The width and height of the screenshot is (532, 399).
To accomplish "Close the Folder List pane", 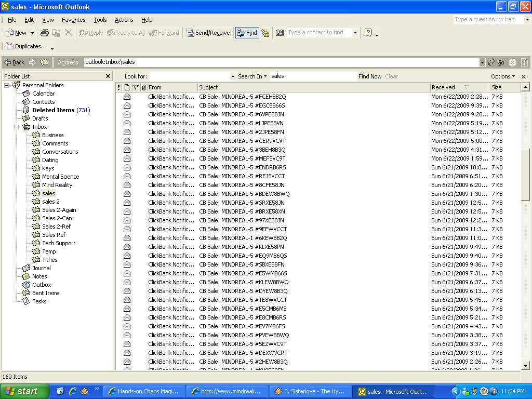I will tap(108, 76).
